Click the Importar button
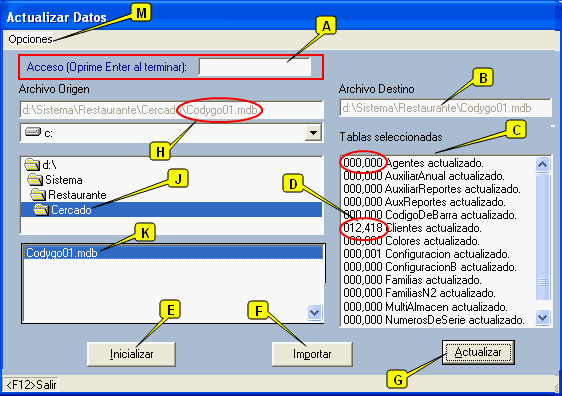The image size is (562, 396). pos(312,354)
